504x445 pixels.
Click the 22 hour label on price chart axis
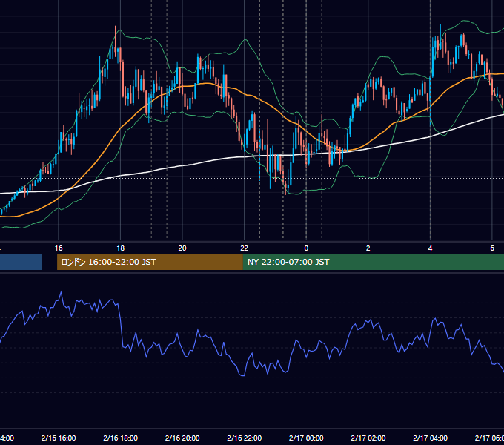pos(245,248)
